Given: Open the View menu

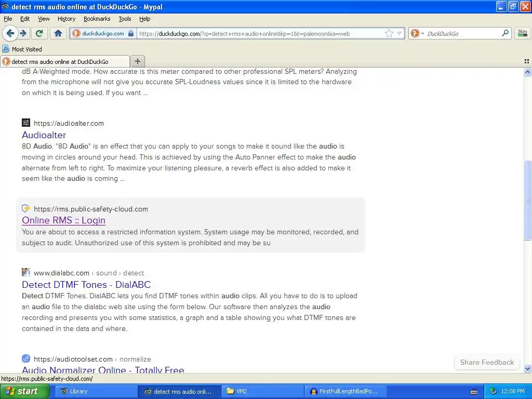Looking at the screenshot, I should pyautogui.click(x=44, y=19).
